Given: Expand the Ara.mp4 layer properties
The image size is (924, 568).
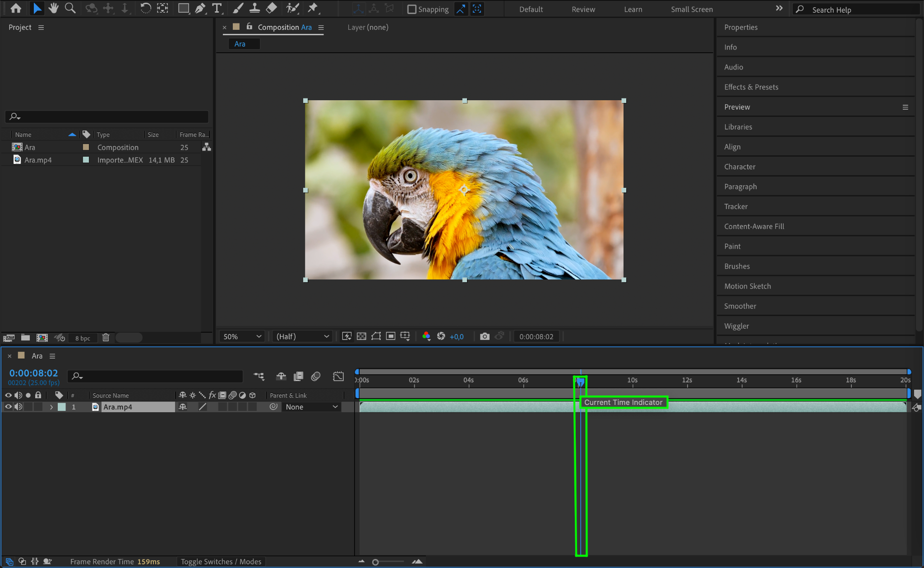Looking at the screenshot, I should coord(51,407).
